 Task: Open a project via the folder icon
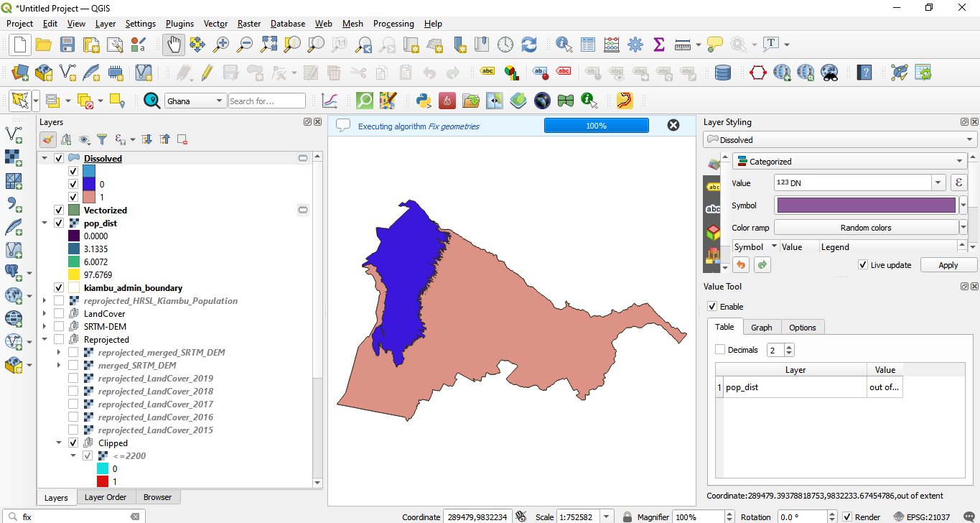click(43, 45)
